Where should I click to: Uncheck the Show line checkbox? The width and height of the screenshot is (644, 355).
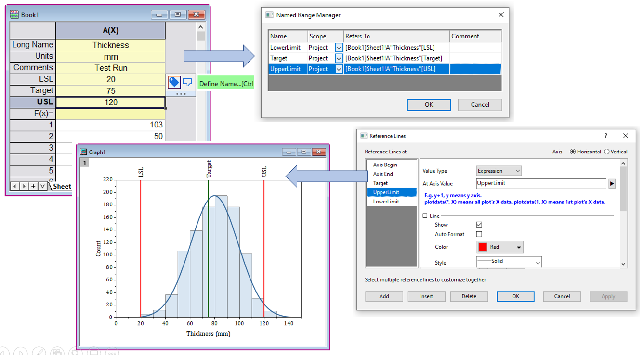[x=479, y=225]
